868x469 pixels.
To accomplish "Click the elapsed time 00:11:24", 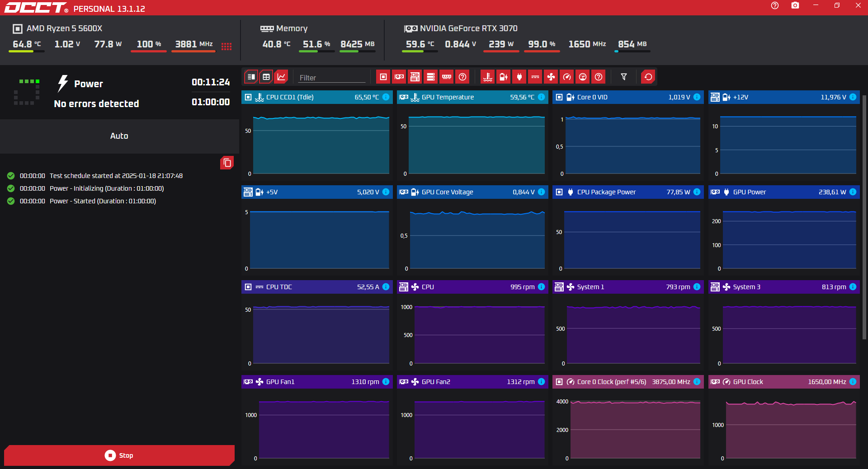I will [211, 82].
